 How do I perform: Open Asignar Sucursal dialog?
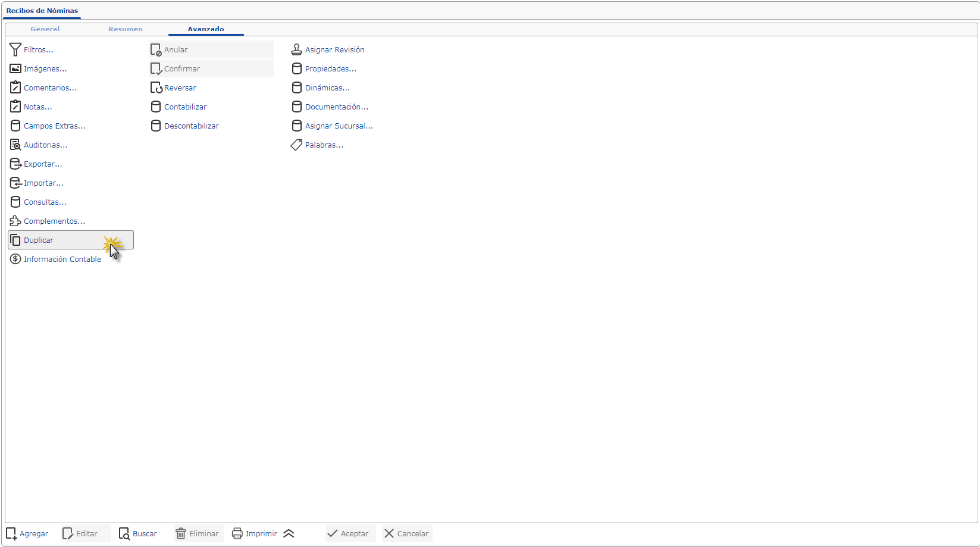[x=339, y=126]
